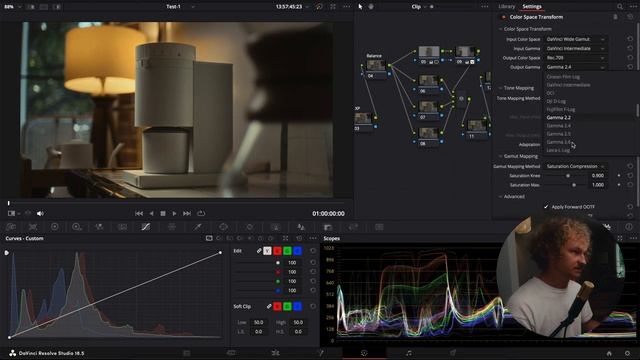Open the Color Wheels palette
The height and width of the screenshot is (360, 640).
[55, 227]
